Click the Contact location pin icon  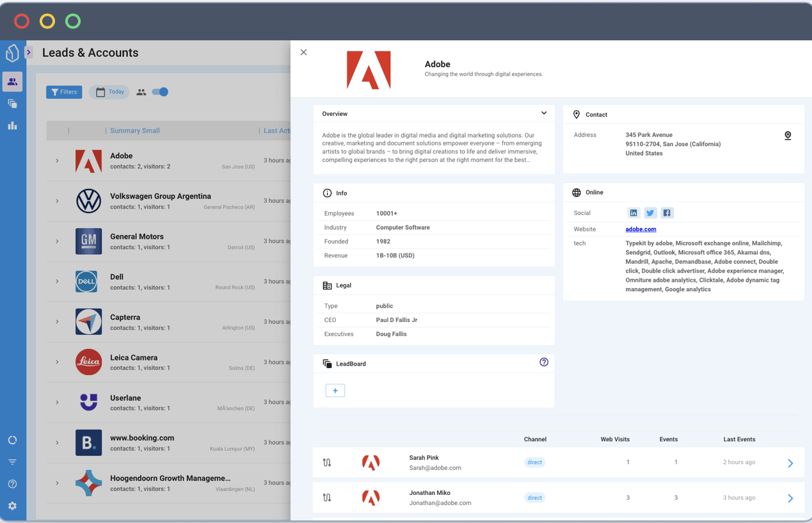pyautogui.click(x=577, y=115)
